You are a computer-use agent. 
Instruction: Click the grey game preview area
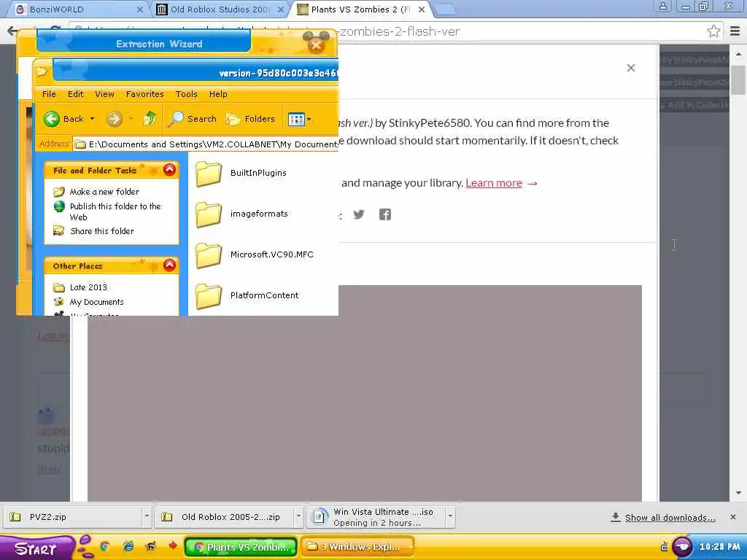[x=365, y=393]
